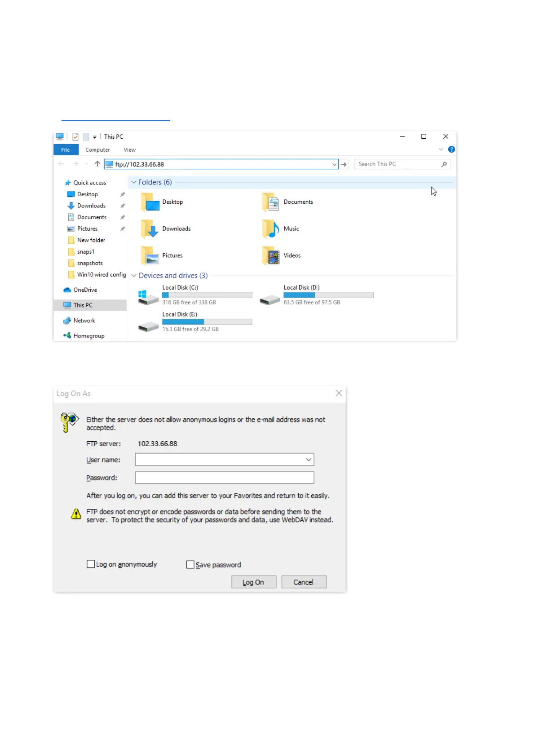
Task: Click the Log On button
Action: (254, 582)
